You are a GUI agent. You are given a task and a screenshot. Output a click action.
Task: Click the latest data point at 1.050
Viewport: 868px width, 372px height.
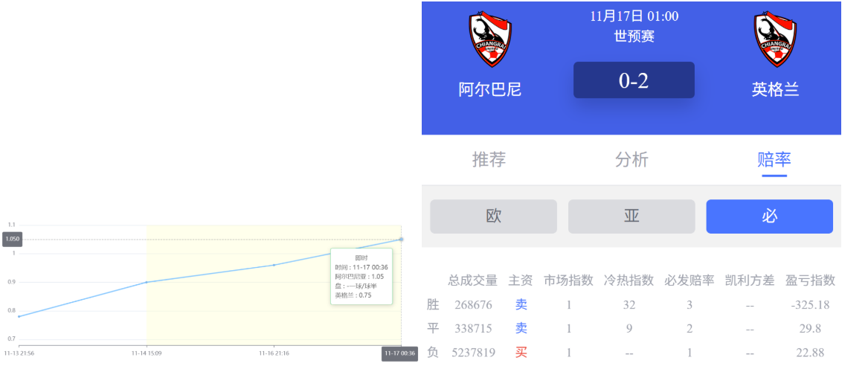click(x=402, y=239)
